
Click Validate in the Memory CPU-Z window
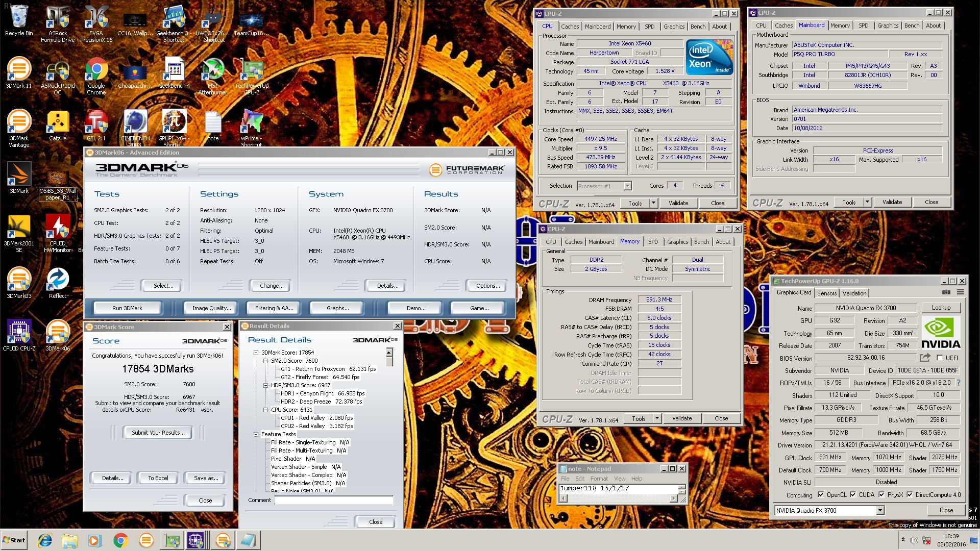(x=681, y=418)
